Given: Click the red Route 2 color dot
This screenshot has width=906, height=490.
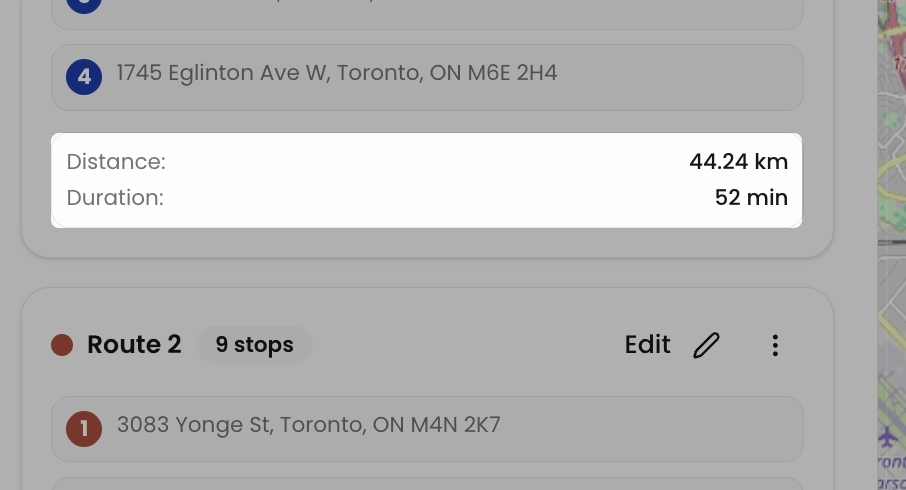Looking at the screenshot, I should pos(63,345).
